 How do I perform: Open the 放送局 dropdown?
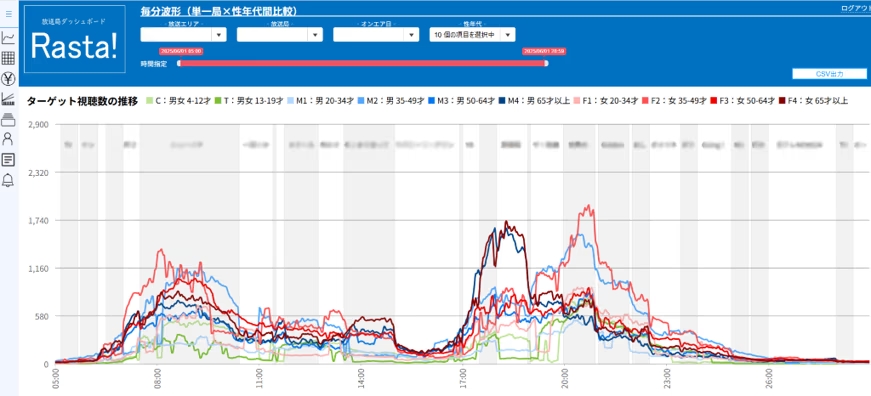click(x=279, y=34)
